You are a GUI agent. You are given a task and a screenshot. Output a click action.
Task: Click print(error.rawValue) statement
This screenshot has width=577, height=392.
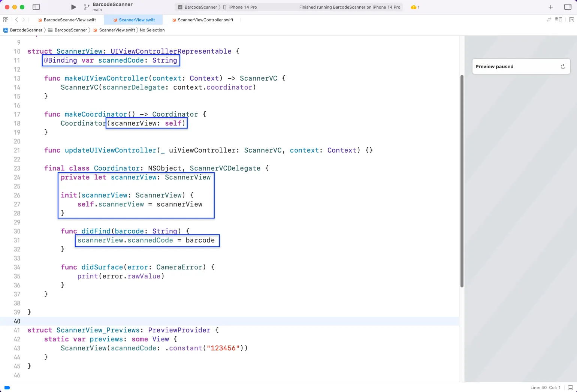[121, 276]
